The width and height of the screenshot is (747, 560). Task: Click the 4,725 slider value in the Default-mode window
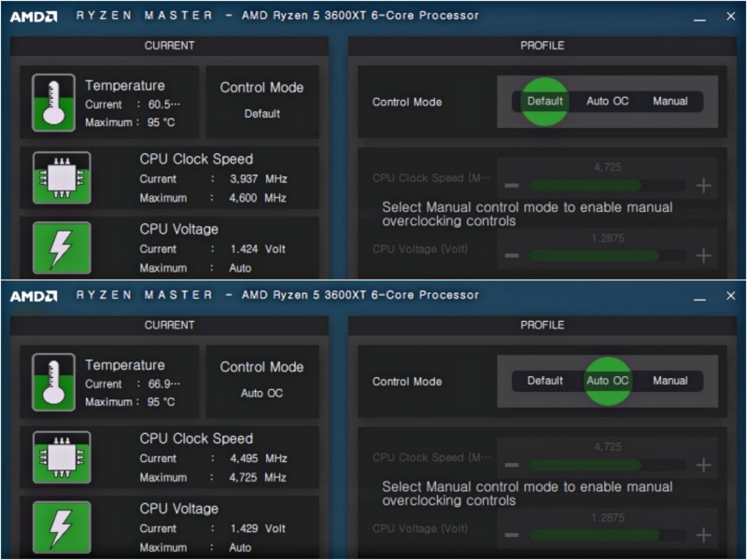[x=608, y=167]
